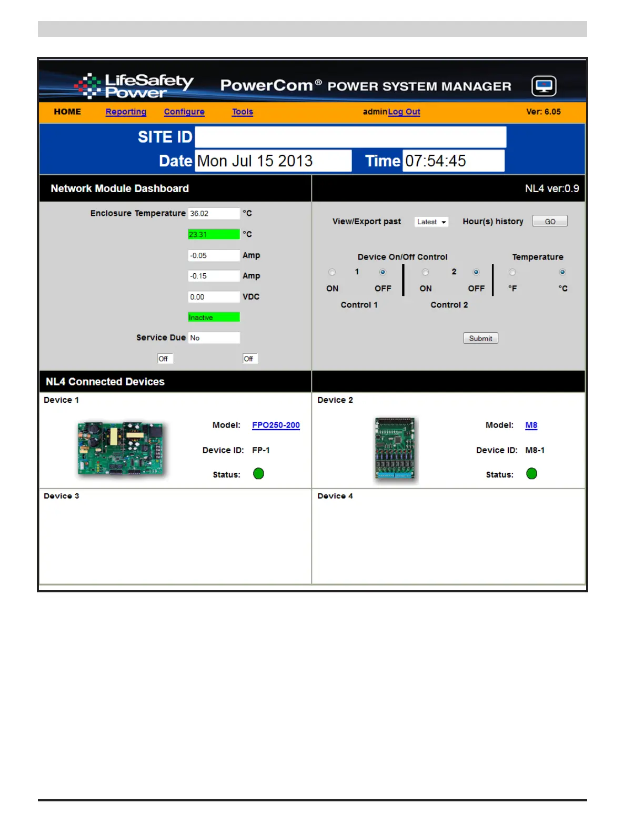Click the Log Out link

(x=404, y=112)
